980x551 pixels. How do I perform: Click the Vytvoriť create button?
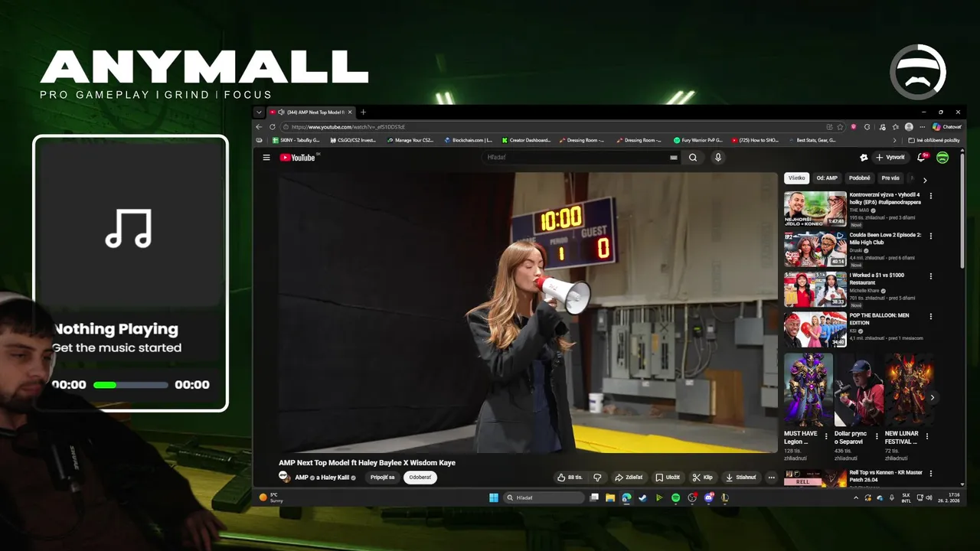[x=890, y=158]
